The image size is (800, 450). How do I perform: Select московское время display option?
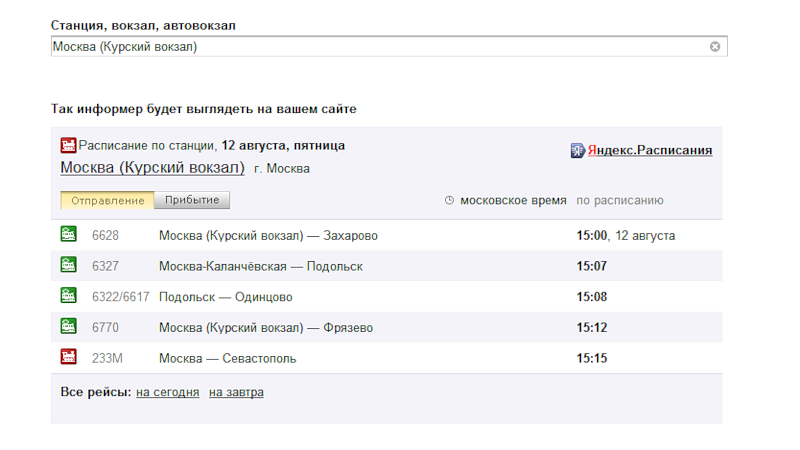pos(513,200)
